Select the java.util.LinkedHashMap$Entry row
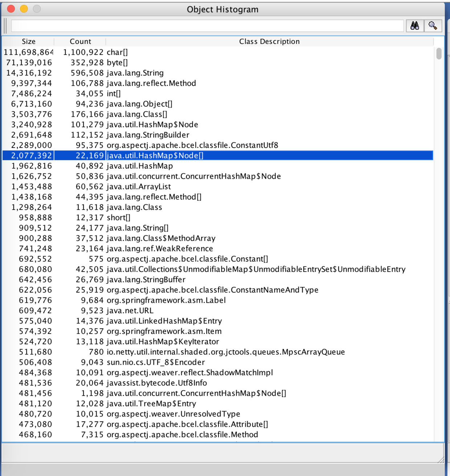Screen dimensions: 450x476 coord(218,321)
